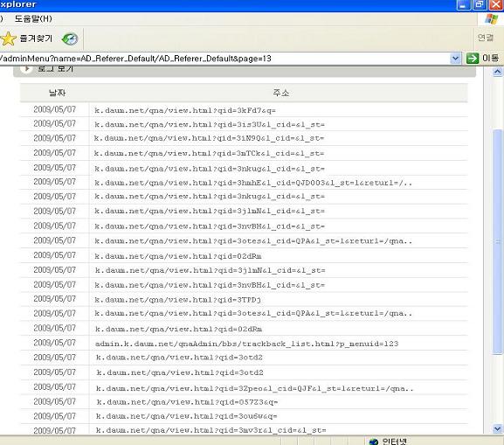Click the 즐겨찾기 favorites label
Screen dimensions: 504x445
point(36,38)
